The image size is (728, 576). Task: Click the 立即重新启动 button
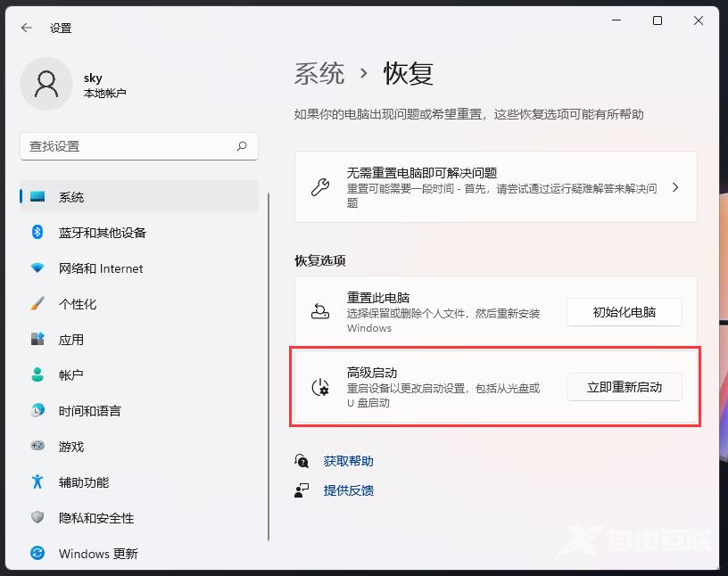(624, 387)
